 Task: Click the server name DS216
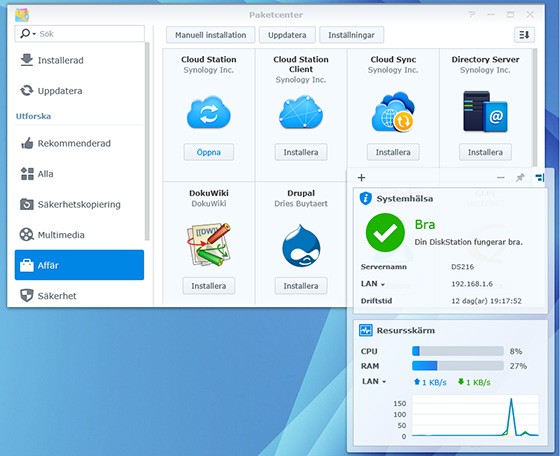pyautogui.click(x=462, y=267)
